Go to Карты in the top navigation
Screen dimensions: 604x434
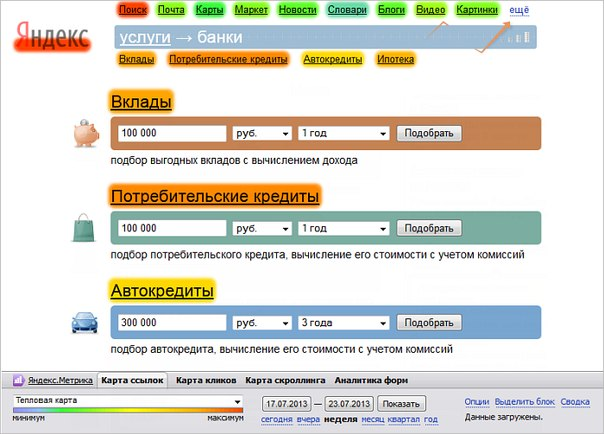tap(210, 10)
